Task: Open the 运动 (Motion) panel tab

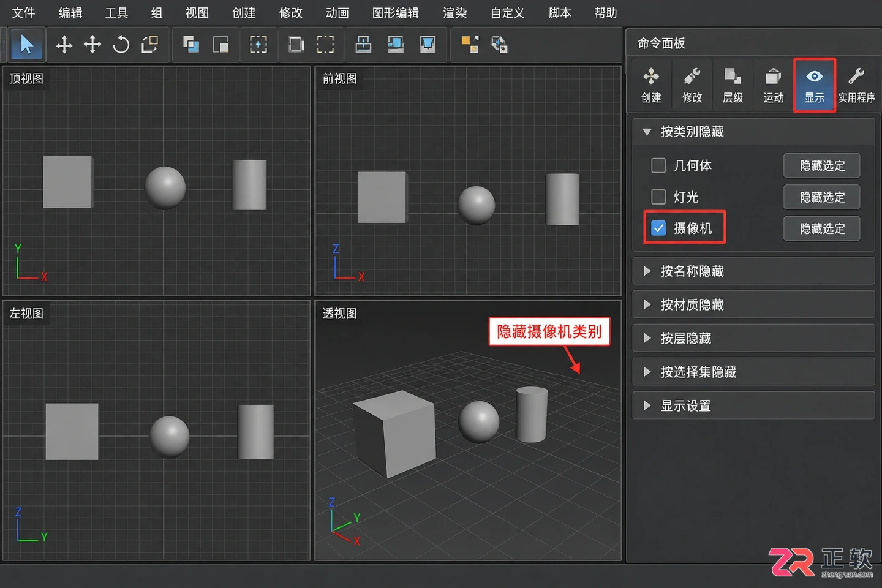Action: (774, 85)
